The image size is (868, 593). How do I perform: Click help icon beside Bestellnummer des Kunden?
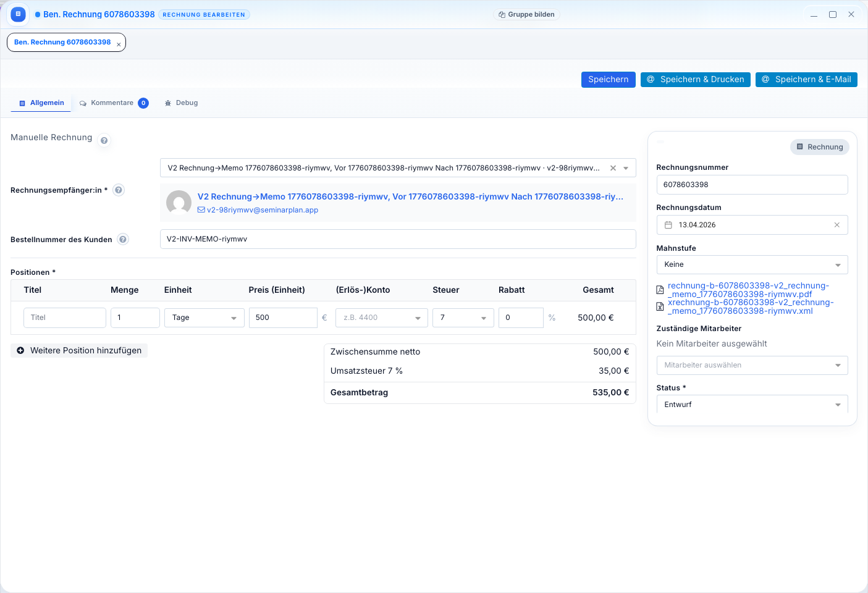pos(123,240)
